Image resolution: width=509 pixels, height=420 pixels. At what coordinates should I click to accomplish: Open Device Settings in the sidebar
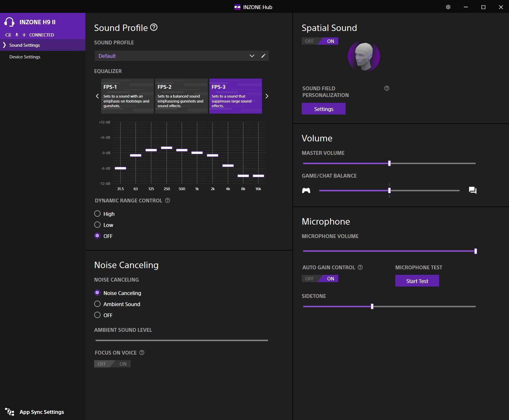(25, 57)
